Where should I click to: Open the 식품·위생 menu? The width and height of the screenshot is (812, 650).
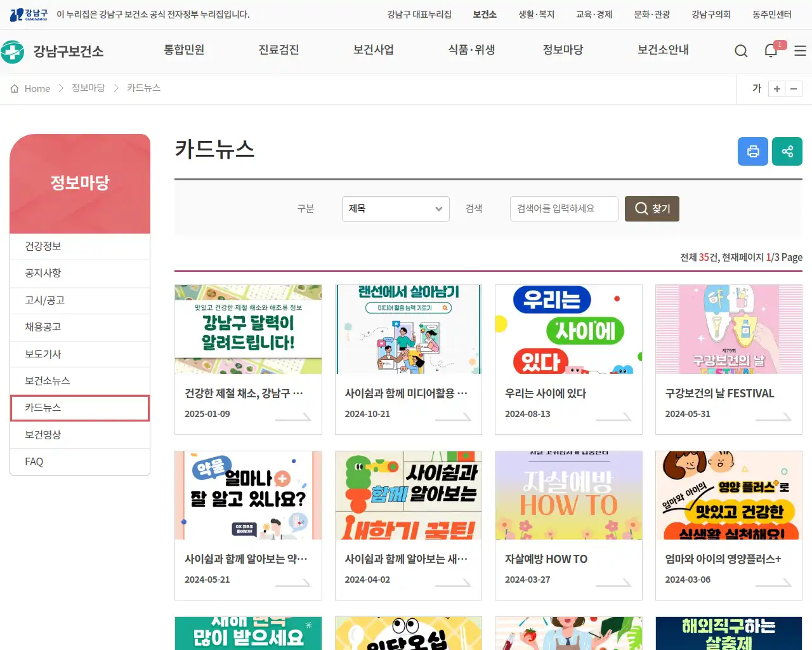[x=471, y=50]
